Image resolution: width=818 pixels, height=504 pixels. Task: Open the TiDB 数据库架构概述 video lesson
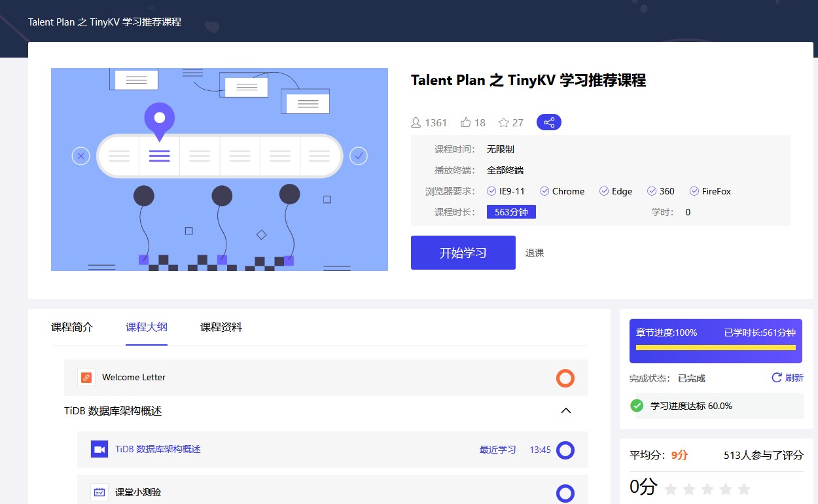coord(332,450)
